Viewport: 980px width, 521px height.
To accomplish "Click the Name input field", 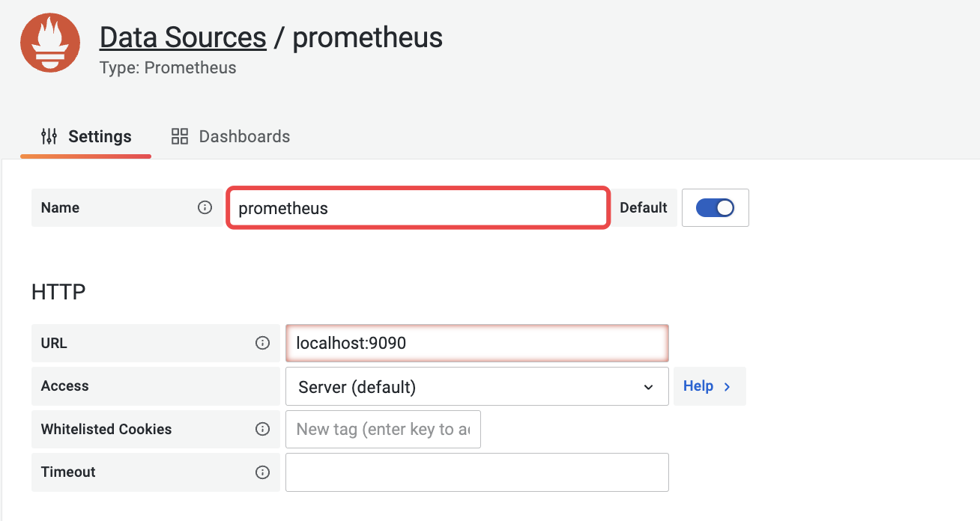I will [x=417, y=208].
